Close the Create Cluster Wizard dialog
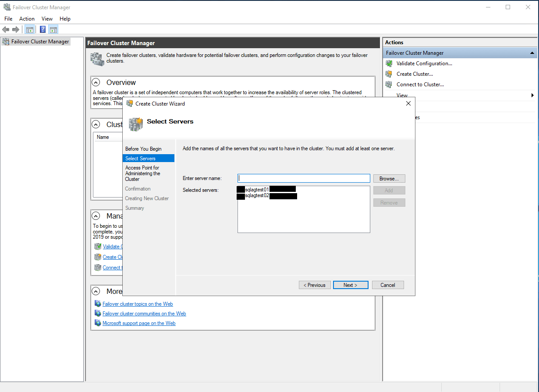This screenshot has width=539, height=392. pos(408,104)
